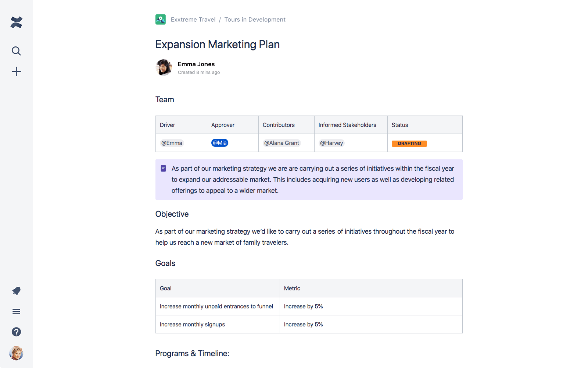Open the sidebar hamburger menu icon

[16, 312]
